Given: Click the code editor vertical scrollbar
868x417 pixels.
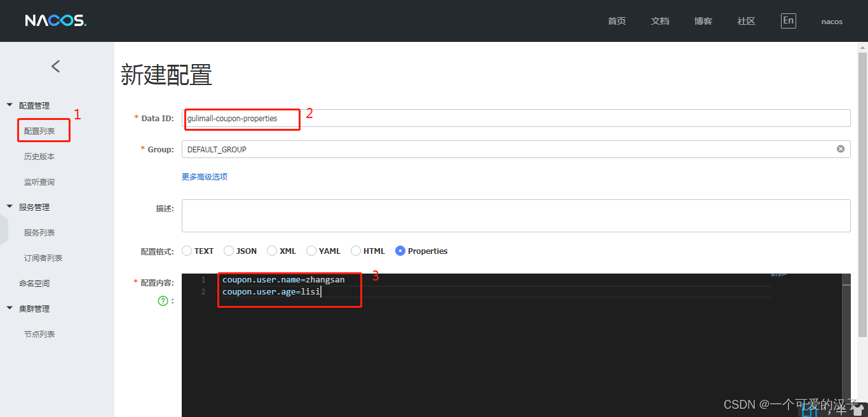Looking at the screenshot, I should (846, 345).
